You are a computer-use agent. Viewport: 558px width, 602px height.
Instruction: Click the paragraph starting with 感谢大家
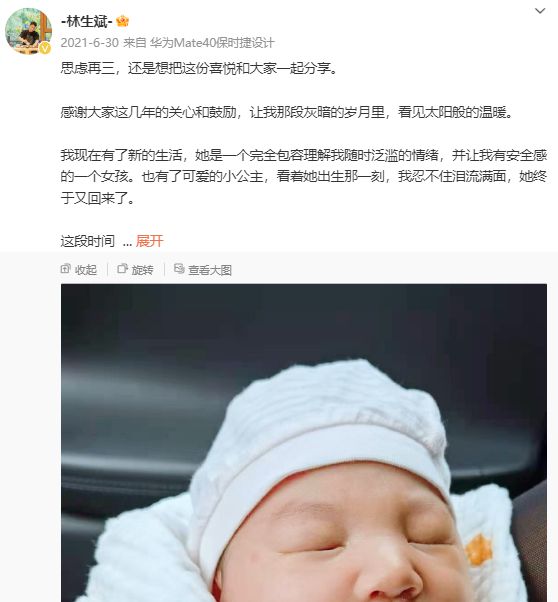click(x=286, y=112)
